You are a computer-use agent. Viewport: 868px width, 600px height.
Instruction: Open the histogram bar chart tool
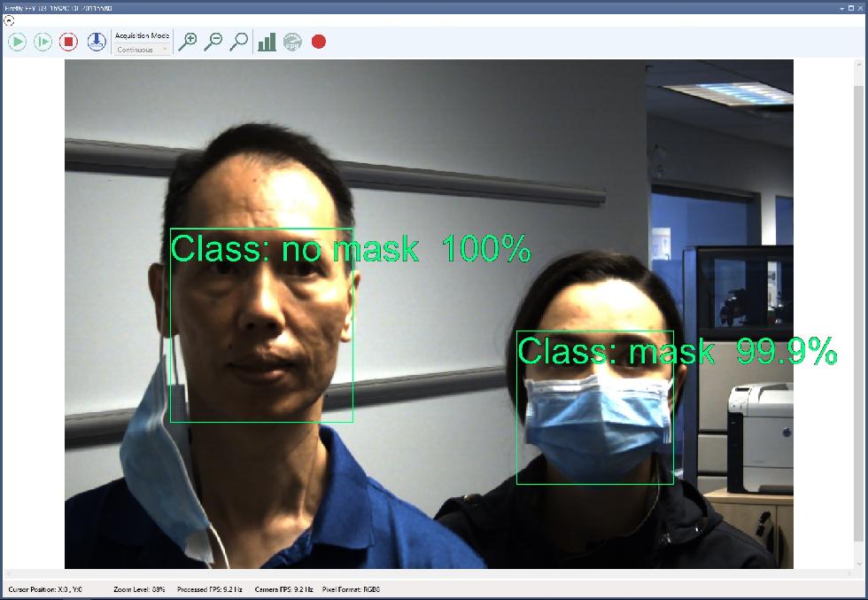coord(267,42)
